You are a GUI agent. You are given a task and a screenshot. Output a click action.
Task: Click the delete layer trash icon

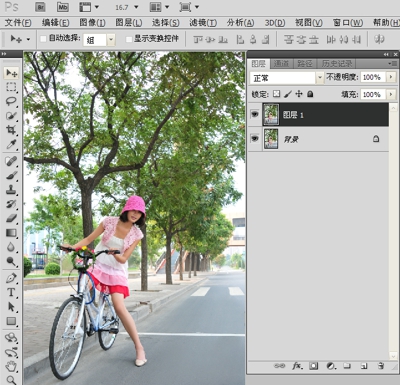[380, 366]
